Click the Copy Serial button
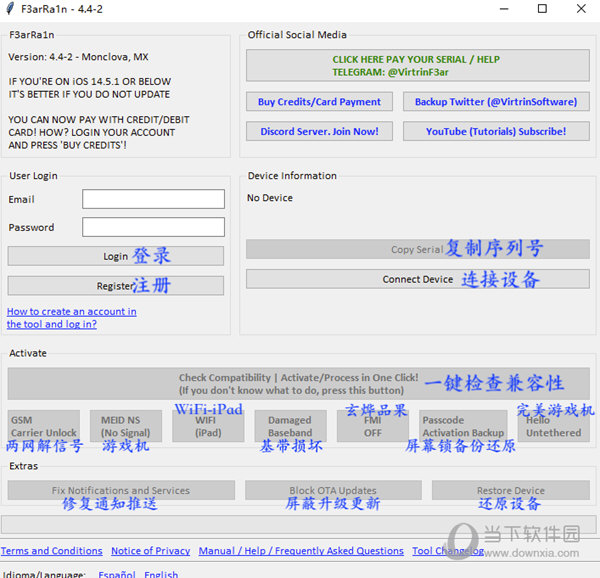Image resolution: width=600 pixels, height=578 pixels. (x=417, y=249)
